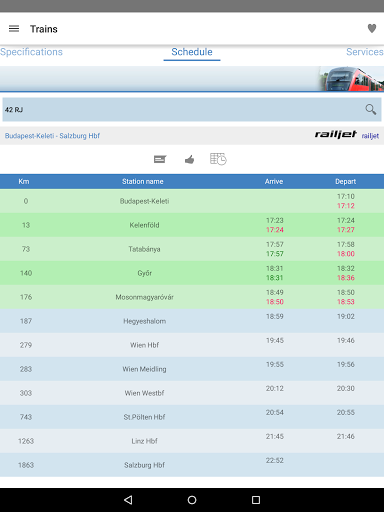Tap the train photo banner thumbnail
The height and width of the screenshot is (512, 384).
pos(351,79)
